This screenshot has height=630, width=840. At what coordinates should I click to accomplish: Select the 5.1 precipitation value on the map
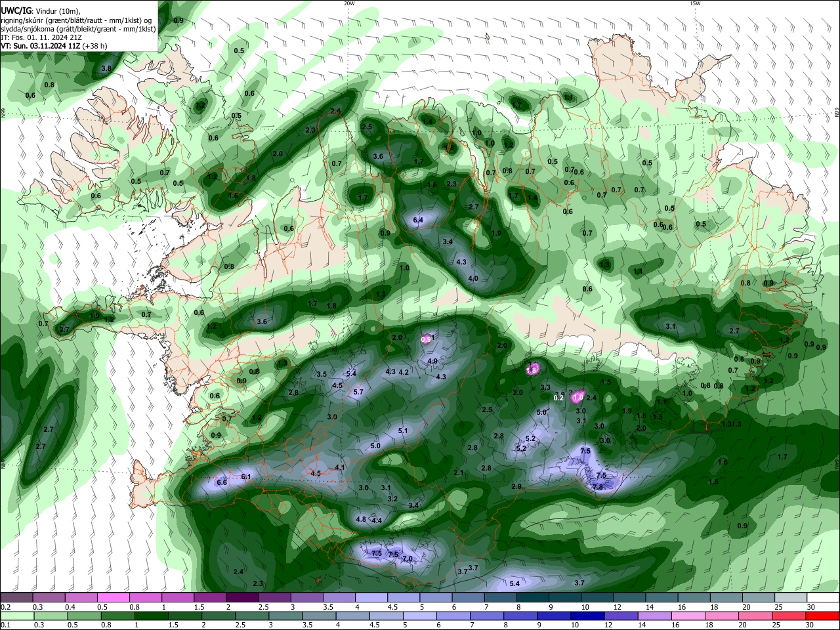pyautogui.click(x=403, y=431)
